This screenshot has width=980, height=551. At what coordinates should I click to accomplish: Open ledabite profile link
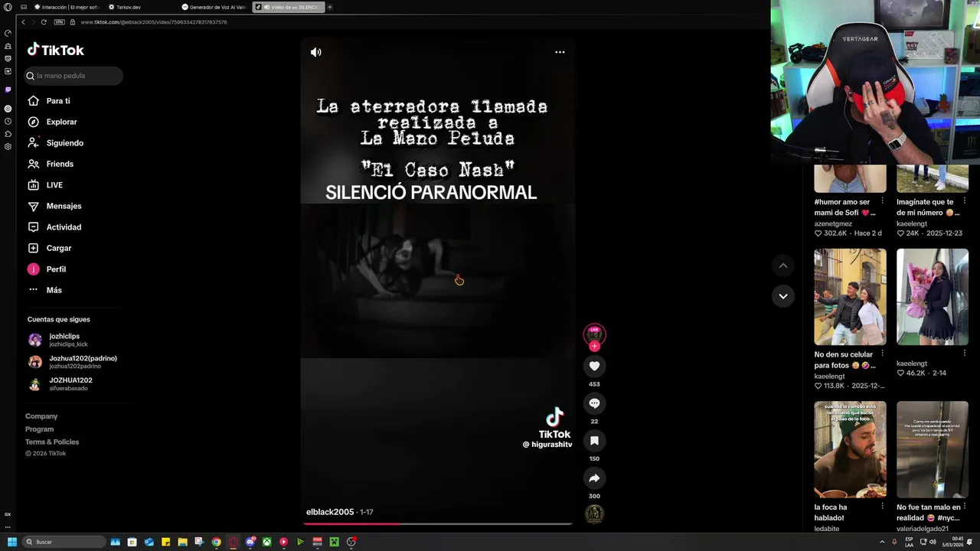coord(827,529)
